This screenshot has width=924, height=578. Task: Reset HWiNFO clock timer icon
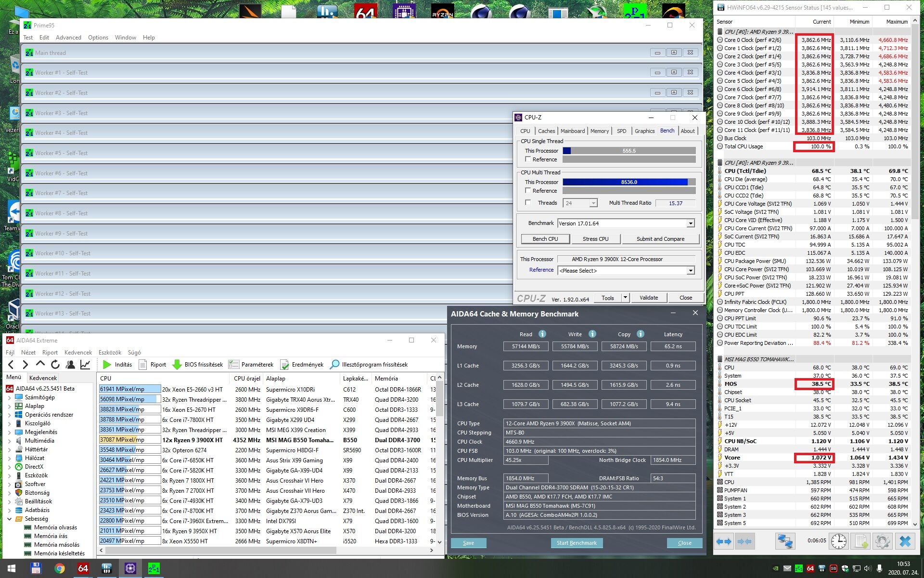point(839,541)
